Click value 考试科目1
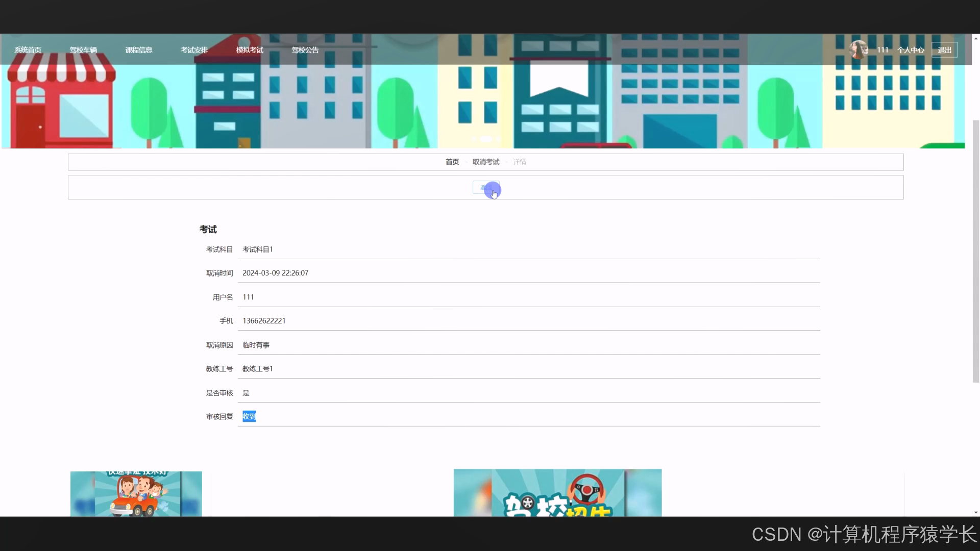Viewport: 980px width, 551px height. tap(258, 249)
